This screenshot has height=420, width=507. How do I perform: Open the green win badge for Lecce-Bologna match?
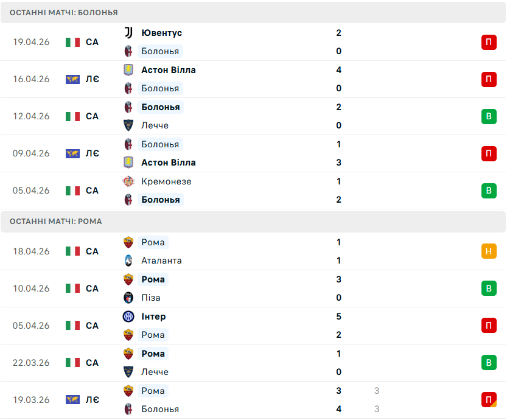tap(489, 116)
